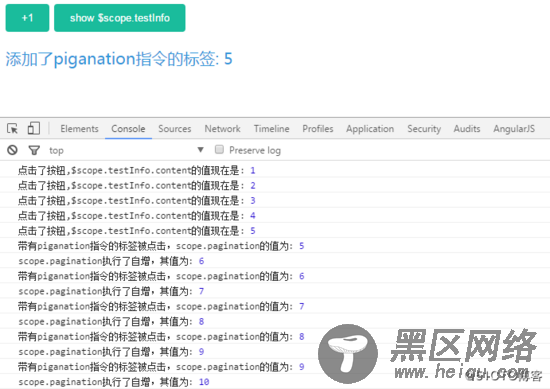Open the Timeline tab

coord(271,129)
